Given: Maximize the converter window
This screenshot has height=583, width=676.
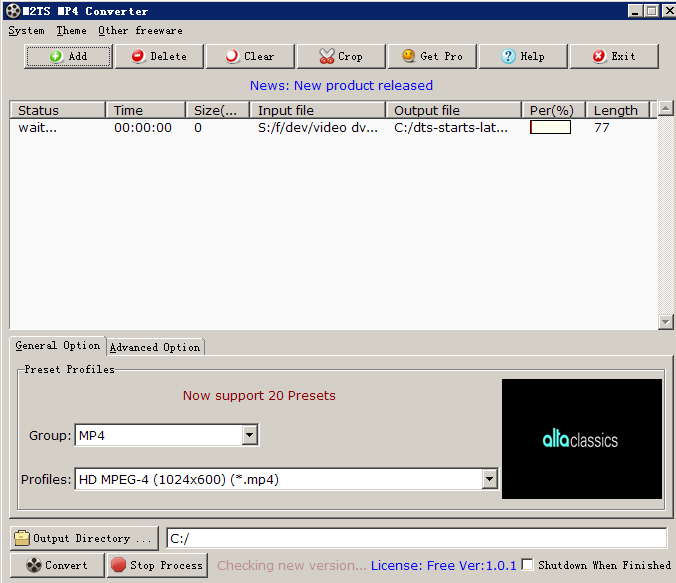Looking at the screenshot, I should tap(652, 10).
